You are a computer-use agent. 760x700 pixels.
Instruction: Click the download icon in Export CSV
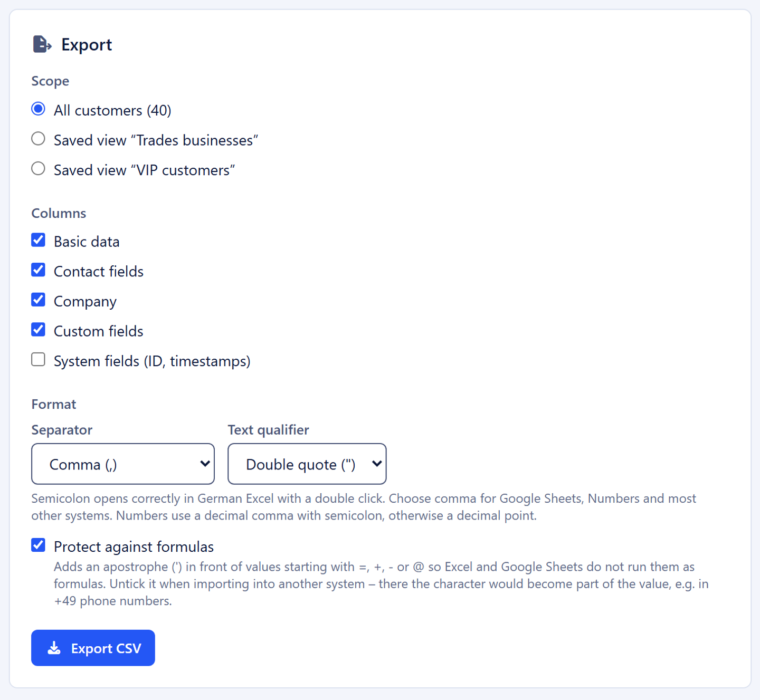point(54,648)
